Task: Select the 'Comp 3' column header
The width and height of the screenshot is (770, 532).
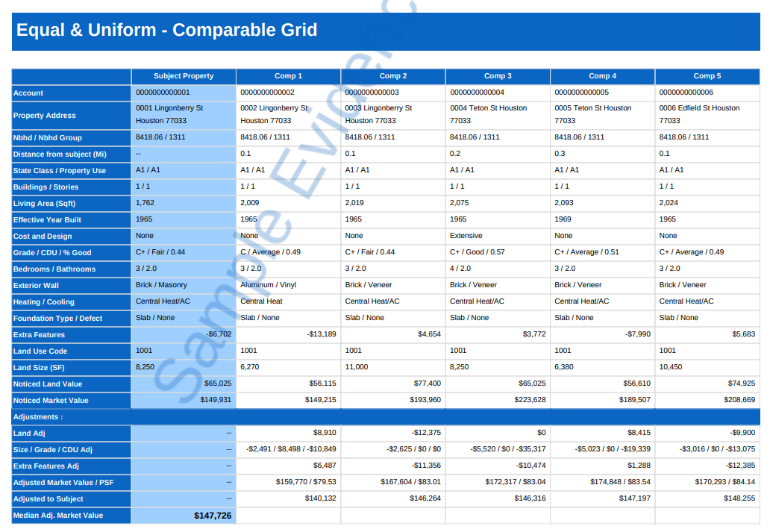Action: 498,76
